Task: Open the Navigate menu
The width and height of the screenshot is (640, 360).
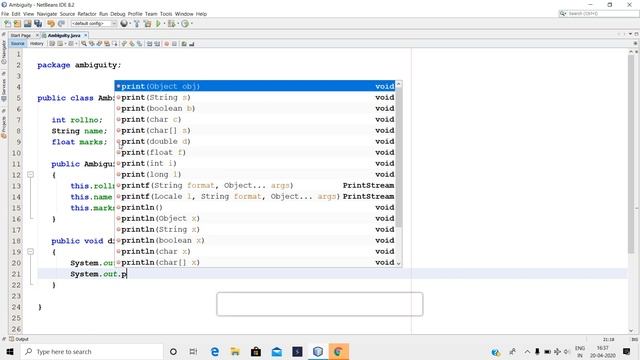Action: point(47,14)
